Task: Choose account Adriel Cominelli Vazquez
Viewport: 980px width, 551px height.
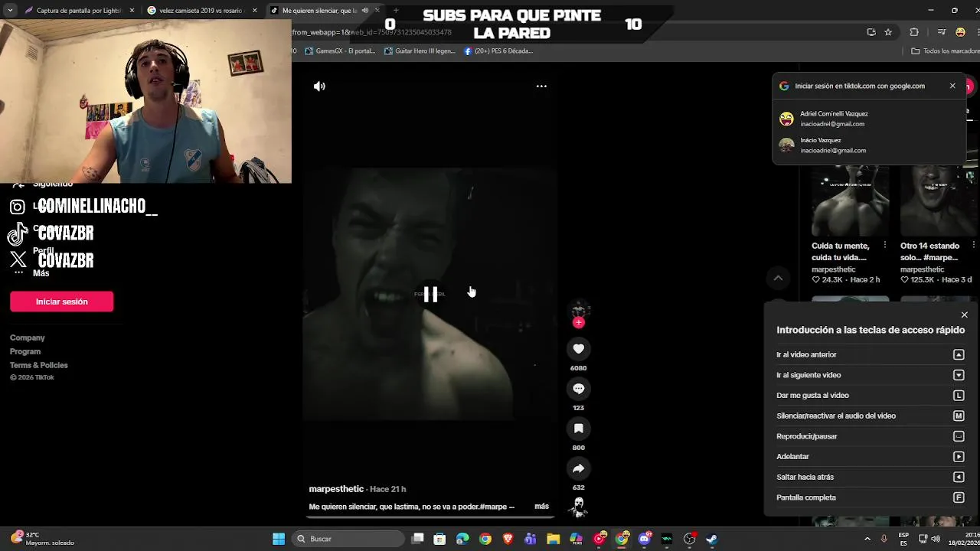Action: tap(869, 119)
